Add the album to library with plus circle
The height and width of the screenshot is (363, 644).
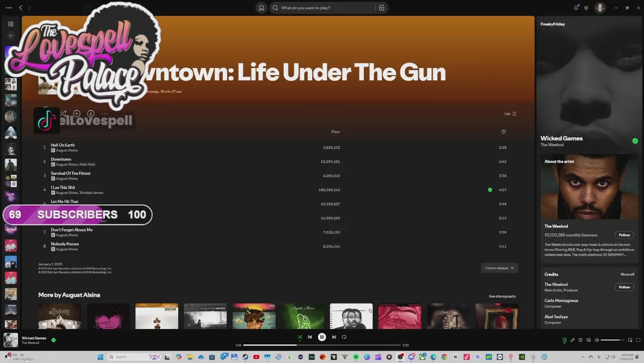[77, 114]
